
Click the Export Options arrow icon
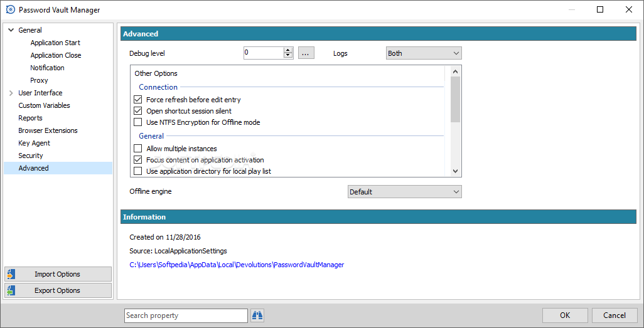click(x=11, y=290)
